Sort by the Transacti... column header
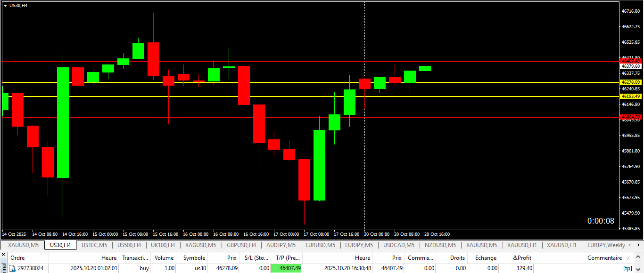The width and height of the screenshot is (644, 273). (x=135, y=258)
